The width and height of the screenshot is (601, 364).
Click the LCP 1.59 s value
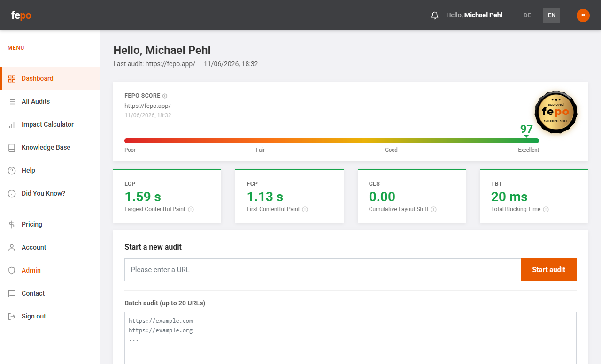(143, 197)
